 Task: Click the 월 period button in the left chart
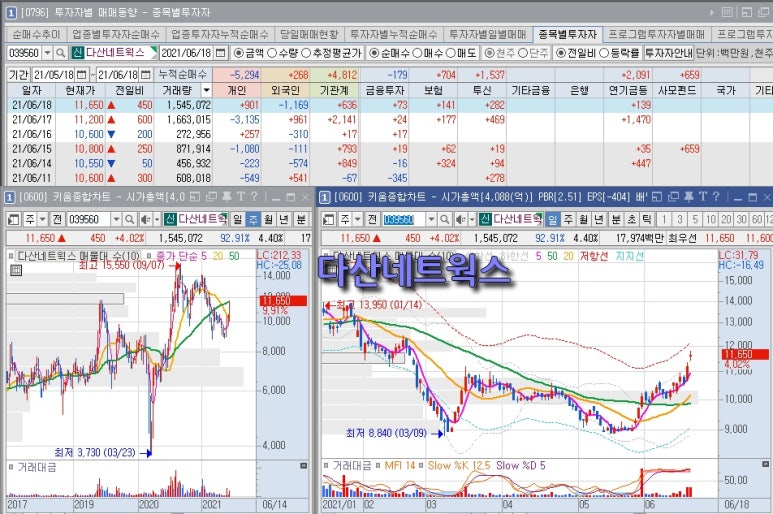[268, 219]
